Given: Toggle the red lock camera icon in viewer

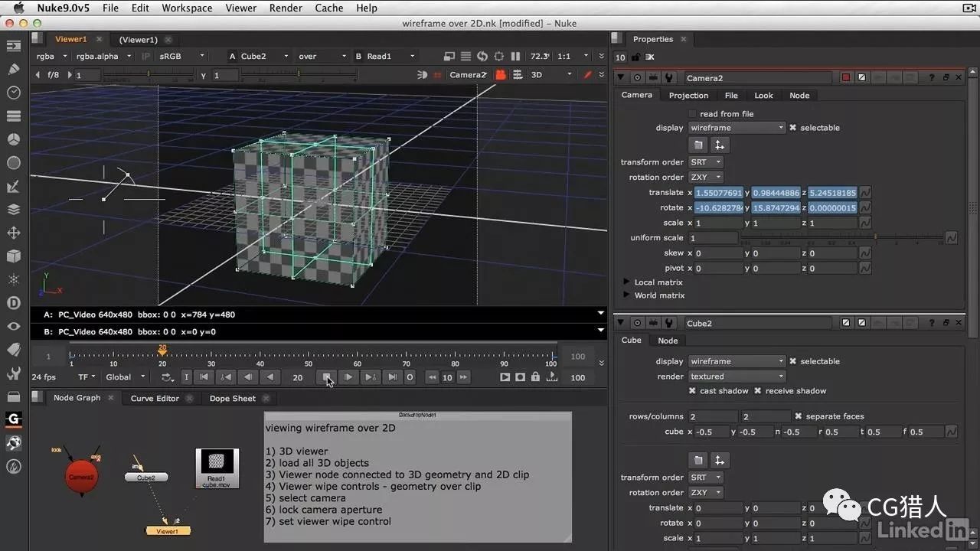Looking at the screenshot, I should point(501,75).
